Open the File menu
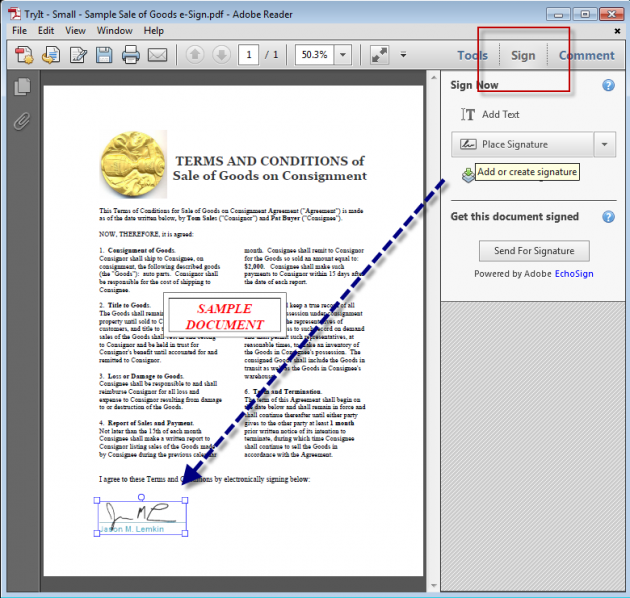 20,31
